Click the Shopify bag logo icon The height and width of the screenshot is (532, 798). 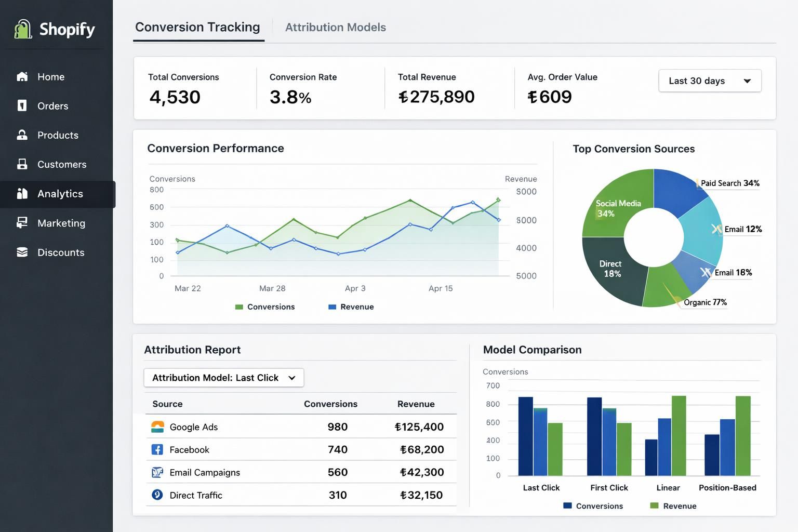pyautogui.click(x=23, y=29)
